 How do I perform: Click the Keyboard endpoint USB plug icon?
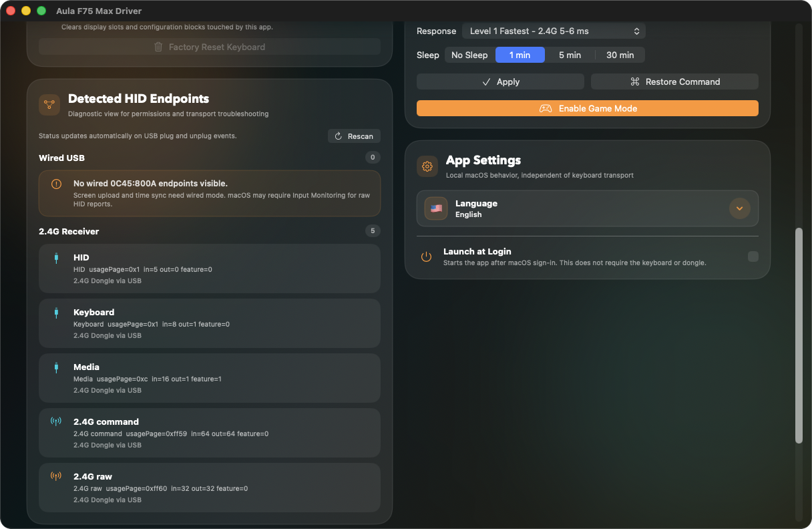56,313
